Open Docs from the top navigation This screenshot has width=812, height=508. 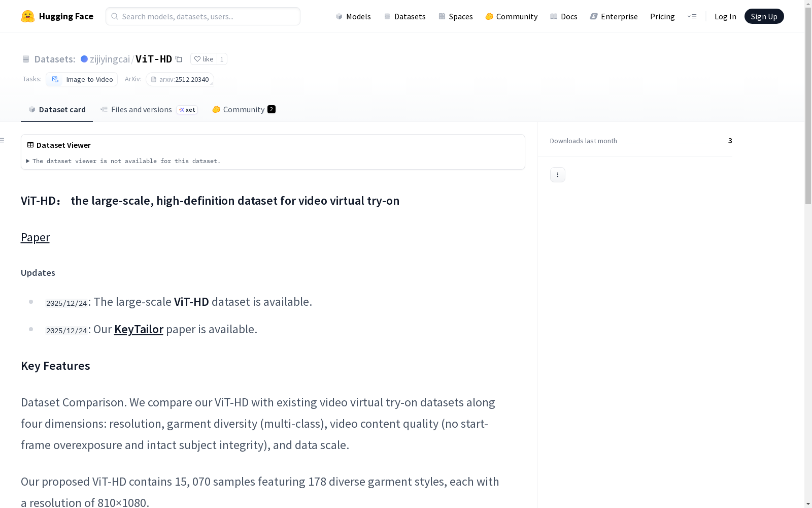point(564,16)
